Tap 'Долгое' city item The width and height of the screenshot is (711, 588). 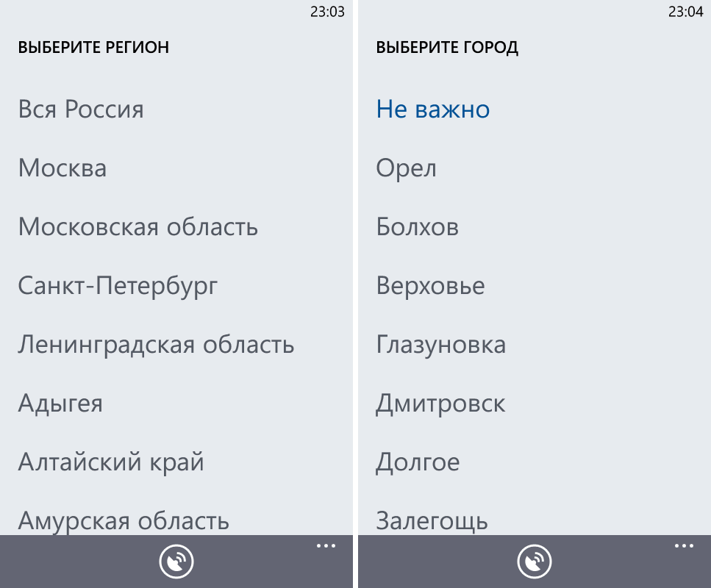[418, 462]
